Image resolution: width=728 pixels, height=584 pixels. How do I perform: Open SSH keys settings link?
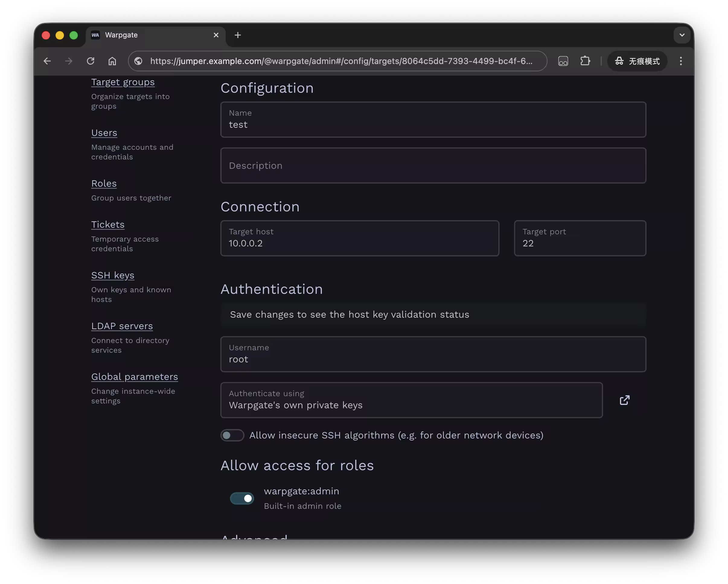coord(113,275)
